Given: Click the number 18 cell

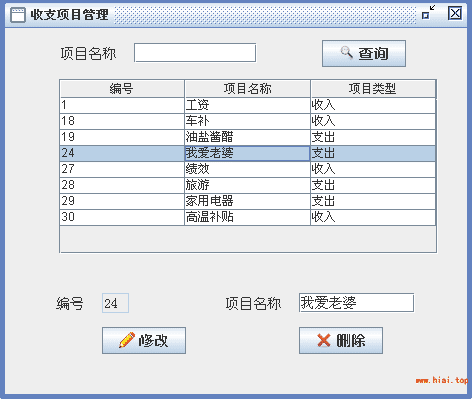Looking at the screenshot, I should click(x=122, y=121).
